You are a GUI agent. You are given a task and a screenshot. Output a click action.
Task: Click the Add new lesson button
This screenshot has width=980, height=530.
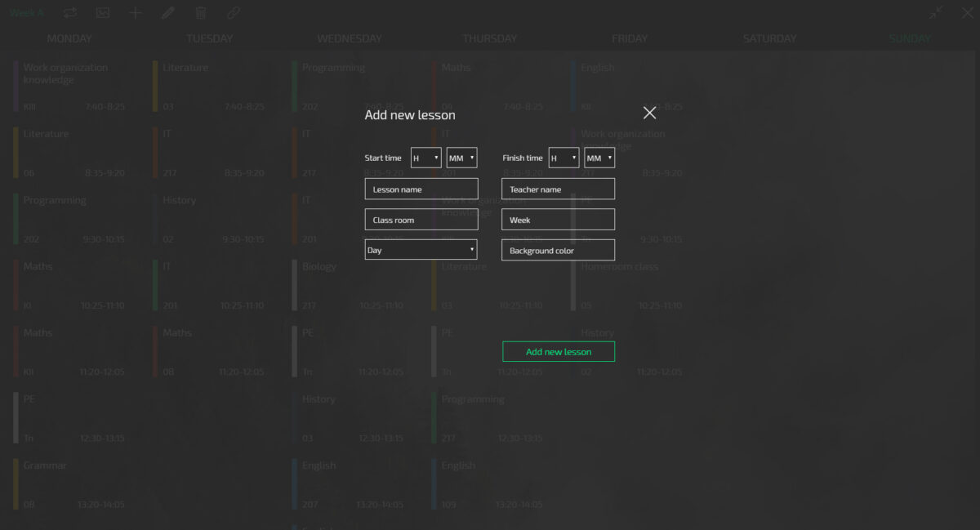(x=559, y=351)
